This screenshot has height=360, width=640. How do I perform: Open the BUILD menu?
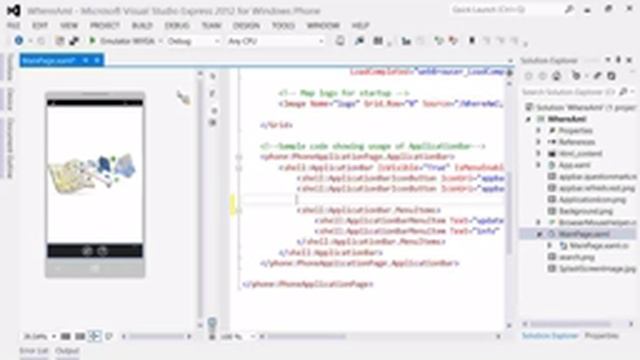coord(142,25)
